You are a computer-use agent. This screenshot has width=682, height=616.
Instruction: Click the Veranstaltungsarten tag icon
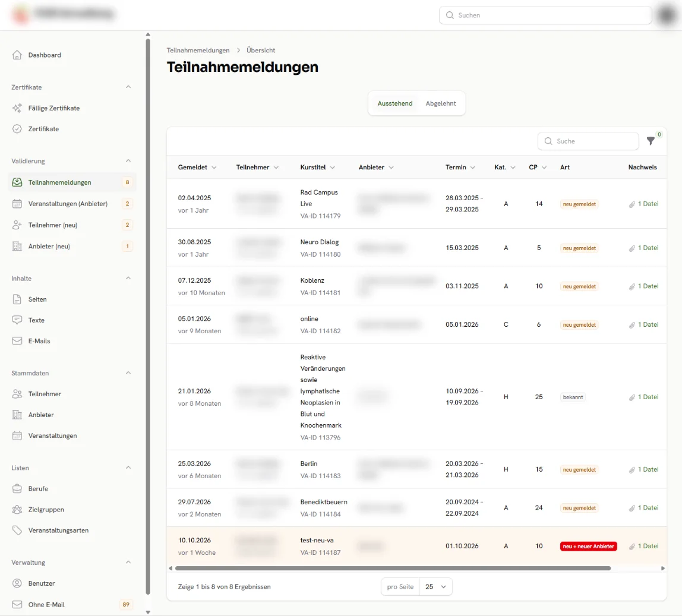tap(17, 530)
